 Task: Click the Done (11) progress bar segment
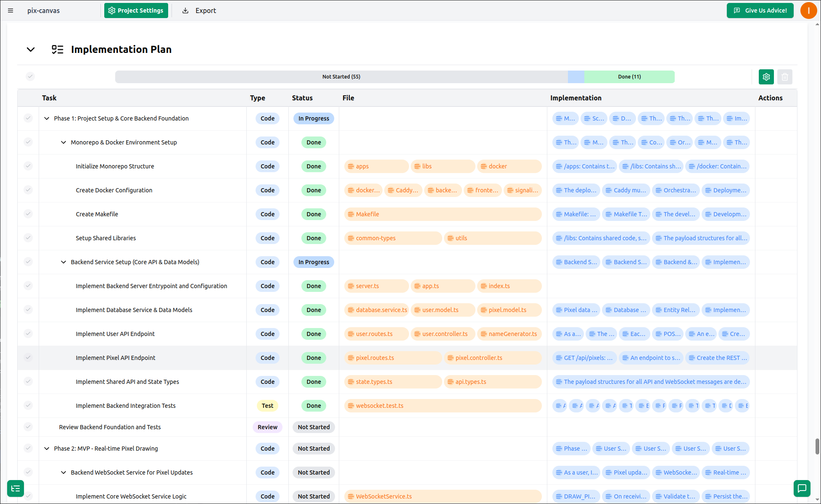628,76
